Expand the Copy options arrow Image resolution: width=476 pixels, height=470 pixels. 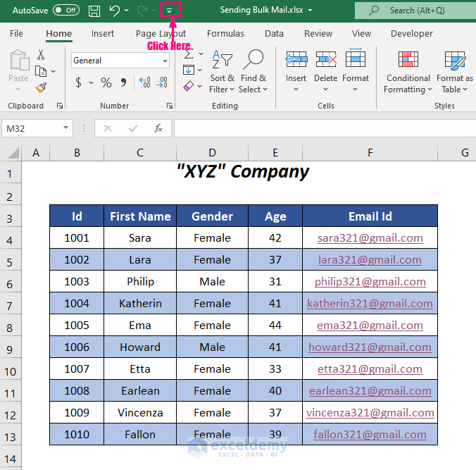54,71
